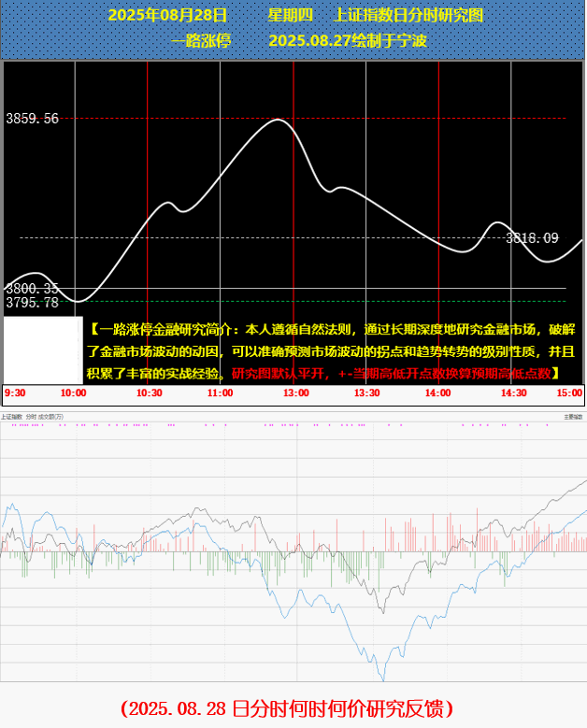
Task: Select the 13:00 time axis label
Action: click(x=295, y=393)
